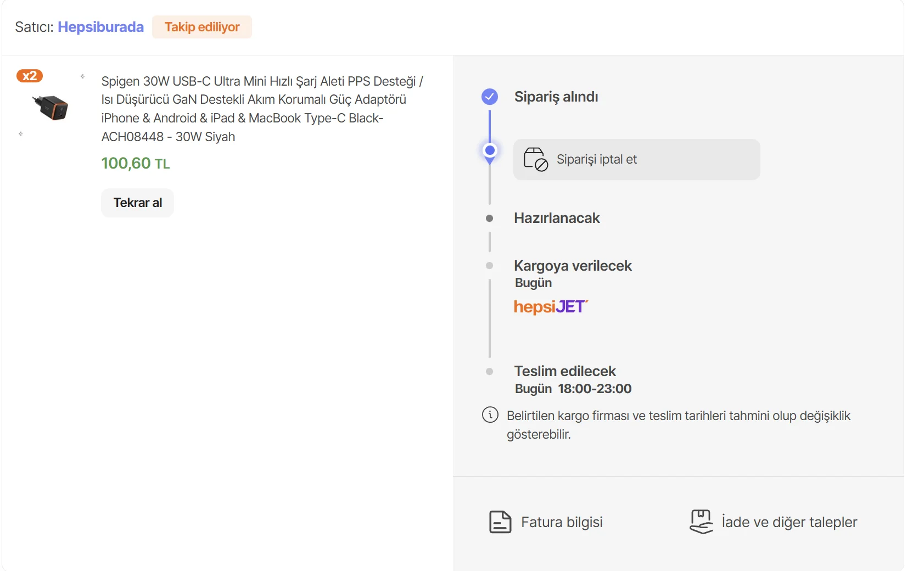Click the 100,60 TL price

click(x=136, y=163)
